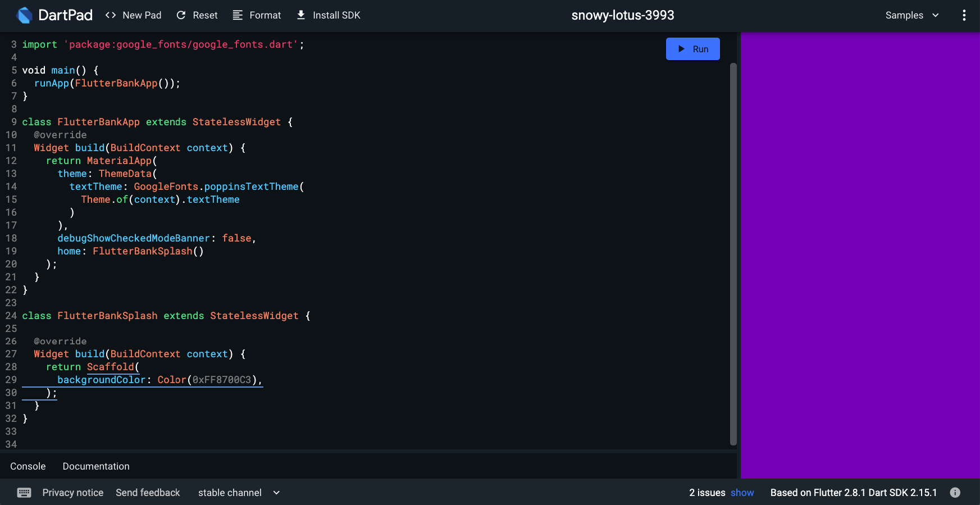The image size is (980, 505).
Task: Click 'Based on Flutter 2.8.1 Dart SDK 2.15.1'
Action: (854, 493)
